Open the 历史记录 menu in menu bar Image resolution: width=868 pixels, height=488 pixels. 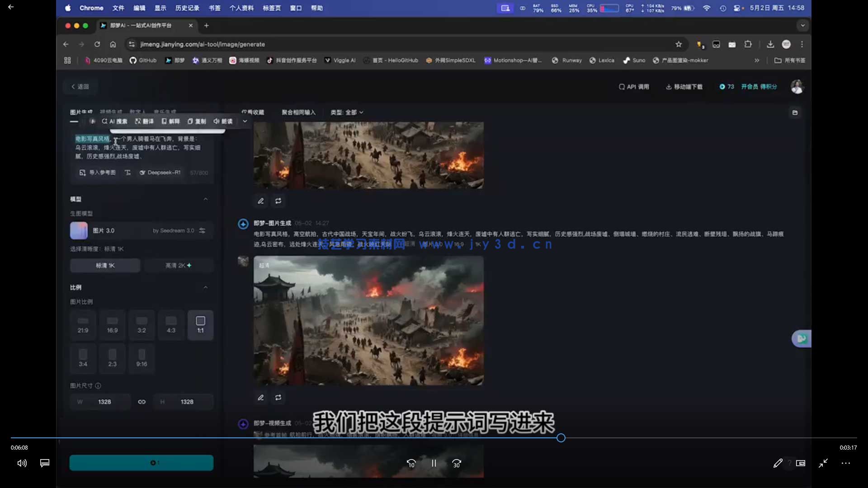pyautogui.click(x=187, y=8)
